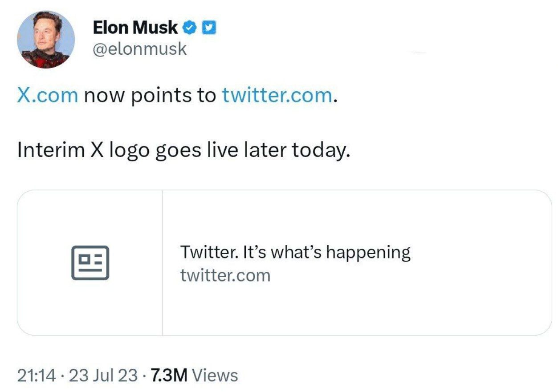This screenshot has height=392, width=558.
Task: Click the word "Interim" in the tweet
Action: [x=51, y=150]
